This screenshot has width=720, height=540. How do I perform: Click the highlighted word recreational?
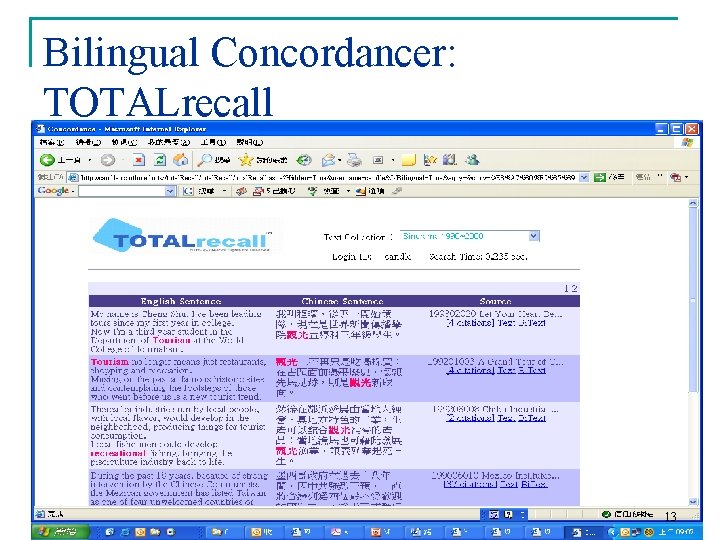click(118, 453)
